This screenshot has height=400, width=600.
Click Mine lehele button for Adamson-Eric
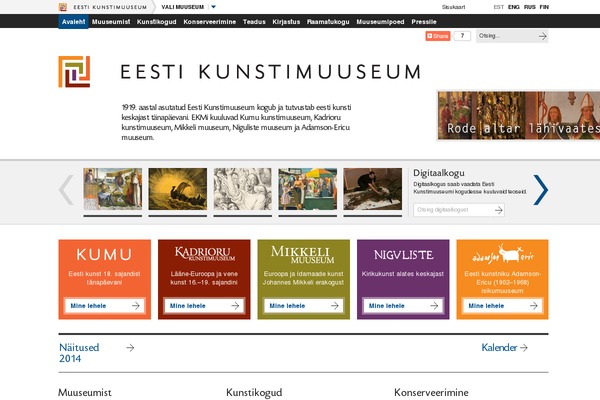pyautogui.click(x=502, y=305)
